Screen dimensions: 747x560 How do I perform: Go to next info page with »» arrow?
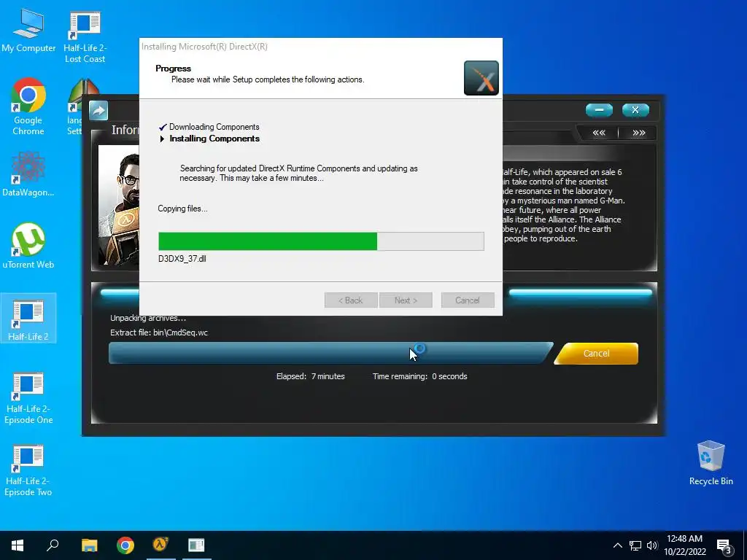[x=639, y=133]
